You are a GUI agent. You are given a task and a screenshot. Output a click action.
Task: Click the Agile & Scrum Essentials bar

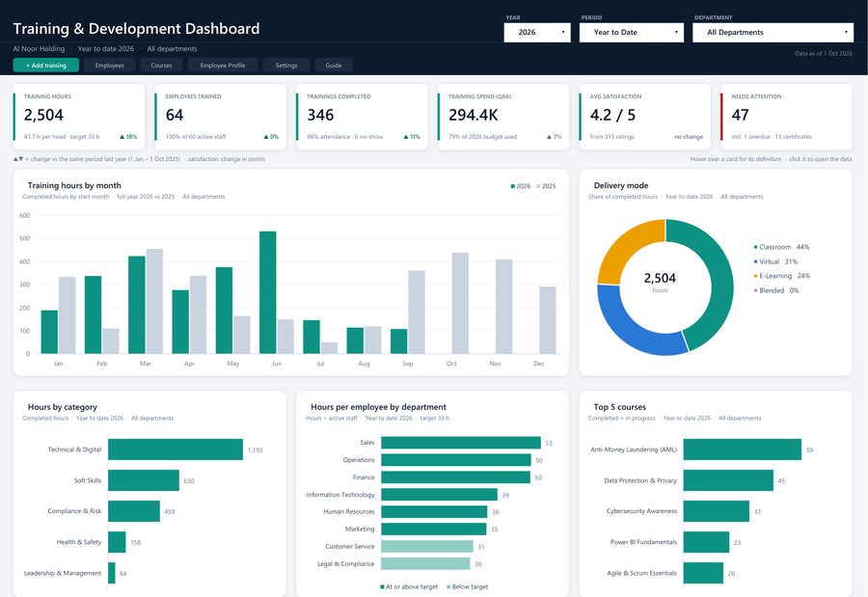pos(704,573)
